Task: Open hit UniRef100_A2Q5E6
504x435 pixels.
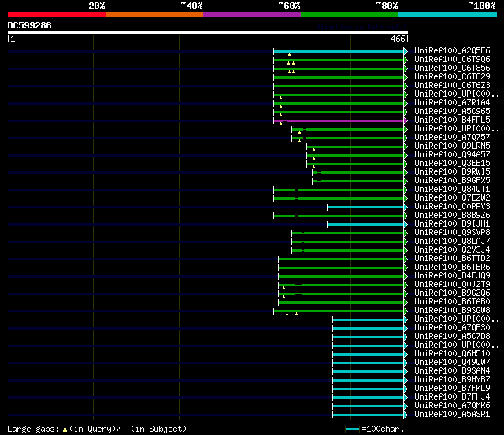Action: tap(452, 50)
